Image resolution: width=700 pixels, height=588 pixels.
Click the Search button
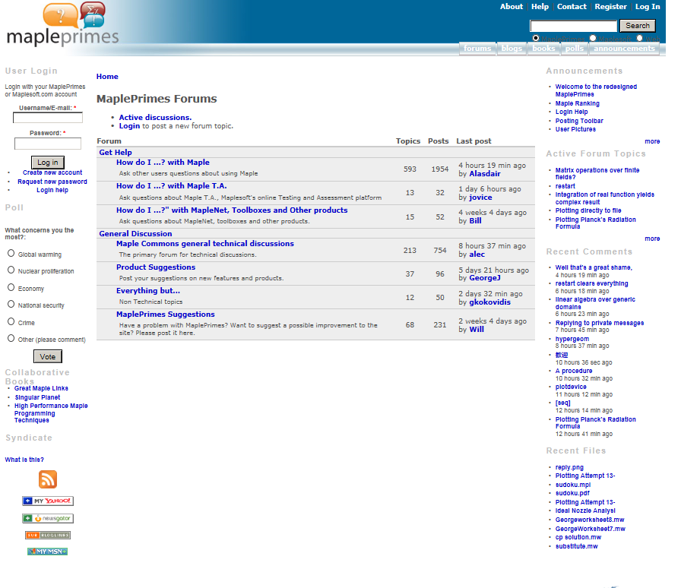point(638,26)
